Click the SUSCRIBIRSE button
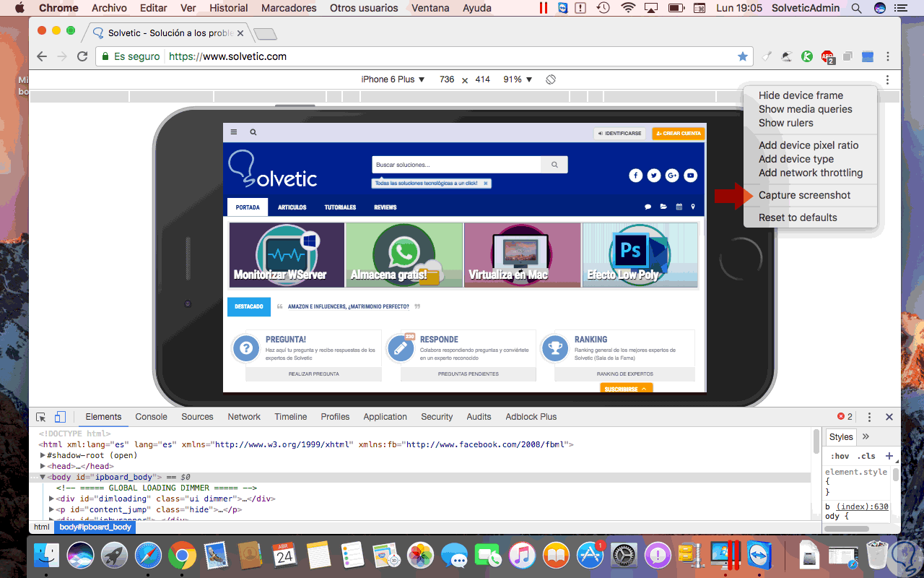 (626, 389)
